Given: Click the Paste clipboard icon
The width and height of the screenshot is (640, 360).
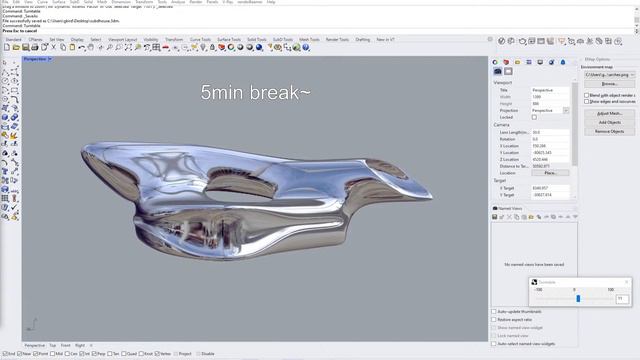Looking at the screenshot, I should [x=72, y=47].
